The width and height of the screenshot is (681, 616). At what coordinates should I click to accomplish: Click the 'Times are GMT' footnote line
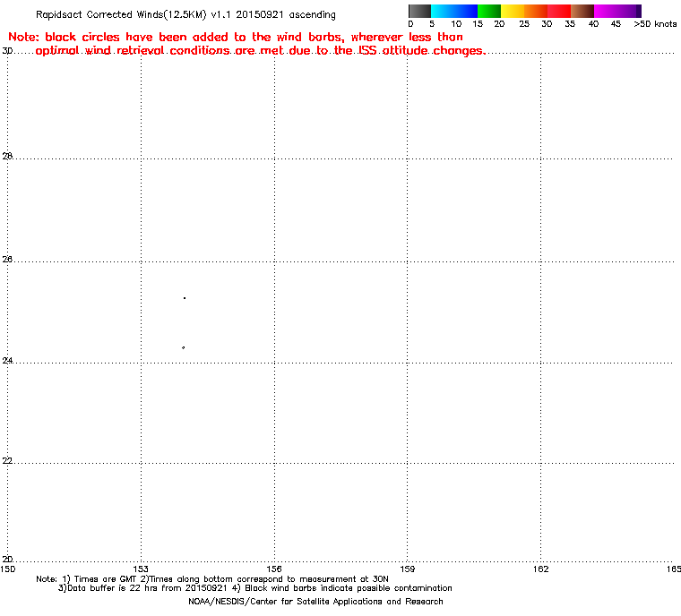pos(212,579)
